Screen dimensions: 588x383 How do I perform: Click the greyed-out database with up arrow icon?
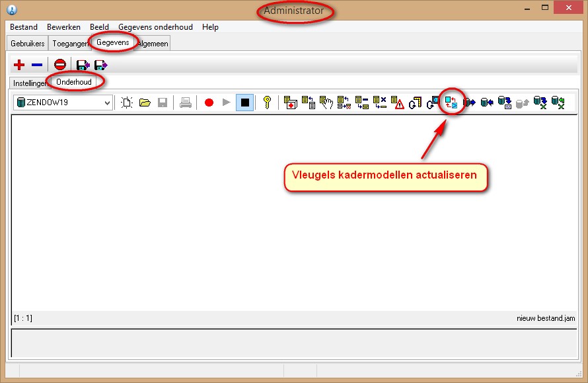click(523, 103)
